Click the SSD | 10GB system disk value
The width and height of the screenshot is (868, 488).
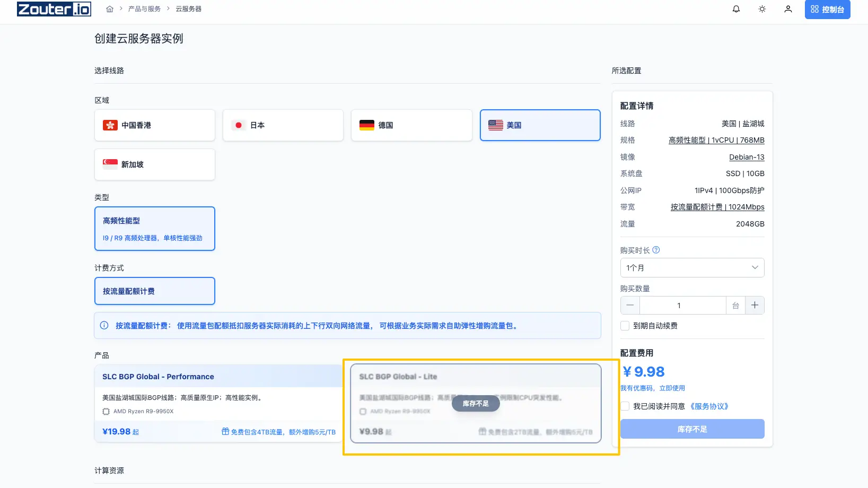(x=745, y=173)
